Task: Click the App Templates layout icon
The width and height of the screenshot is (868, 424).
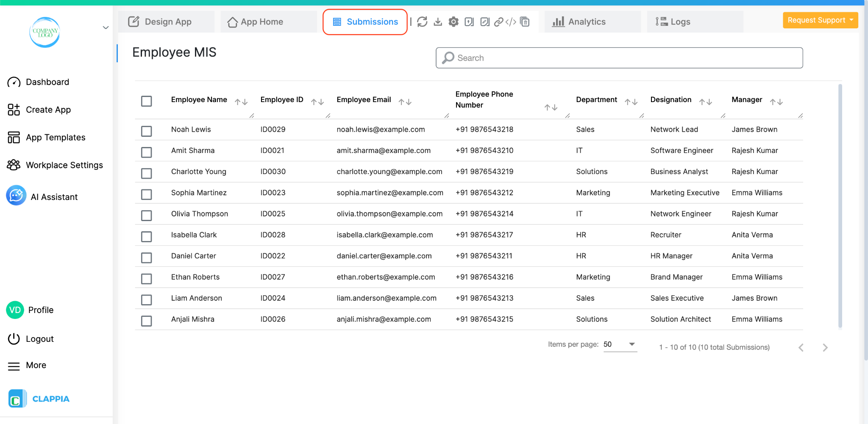Action: click(x=14, y=137)
